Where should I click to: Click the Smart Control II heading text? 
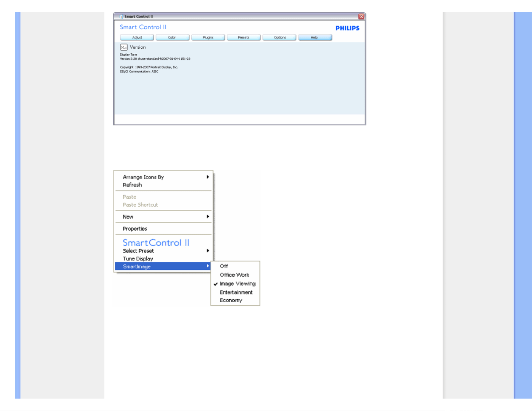pyautogui.click(x=143, y=27)
